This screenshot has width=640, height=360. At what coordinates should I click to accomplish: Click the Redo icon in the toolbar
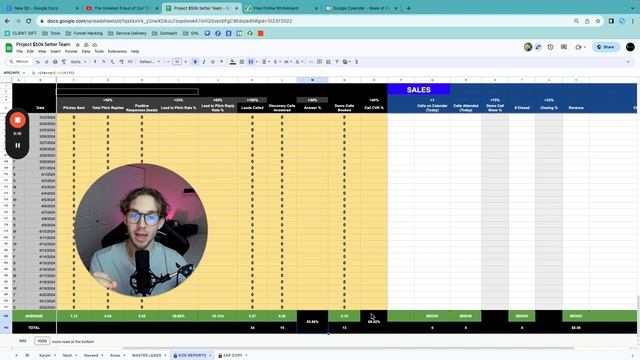(x=46, y=62)
